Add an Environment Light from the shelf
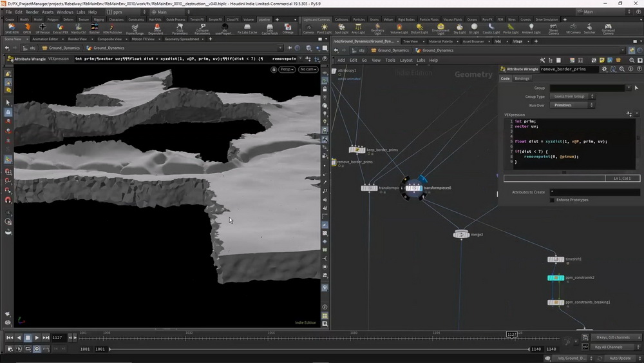The image size is (644, 363). tap(440, 29)
